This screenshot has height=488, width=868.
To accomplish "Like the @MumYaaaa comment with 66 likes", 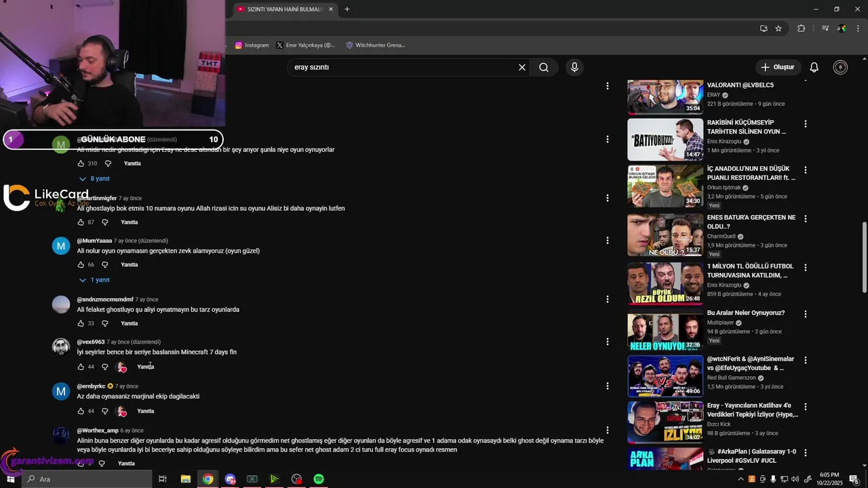I will (81, 265).
